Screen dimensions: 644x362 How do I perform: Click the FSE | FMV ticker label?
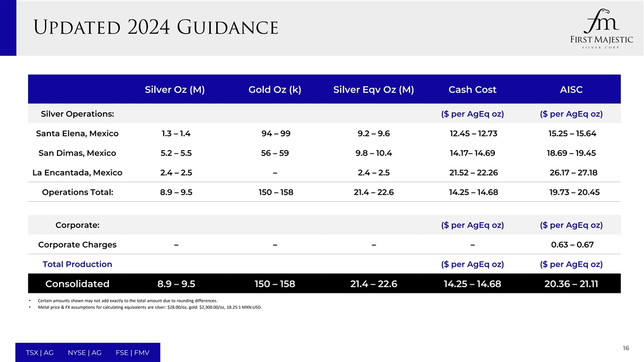point(133,352)
